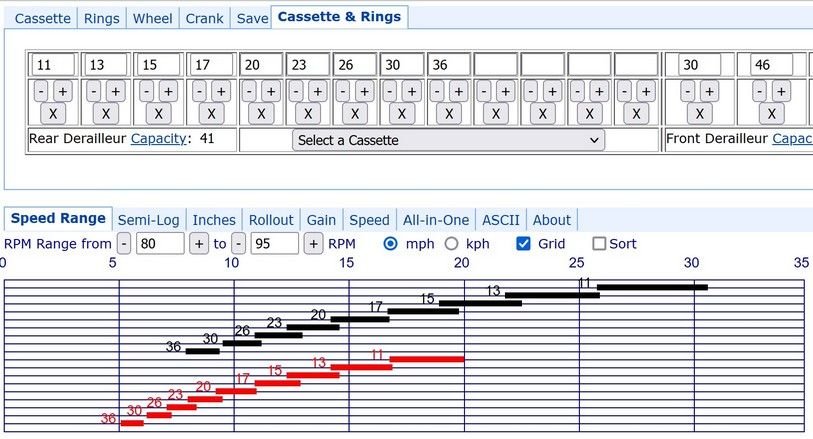Open the Select a Cassette dropdown
The image size is (813, 439).
(448, 140)
